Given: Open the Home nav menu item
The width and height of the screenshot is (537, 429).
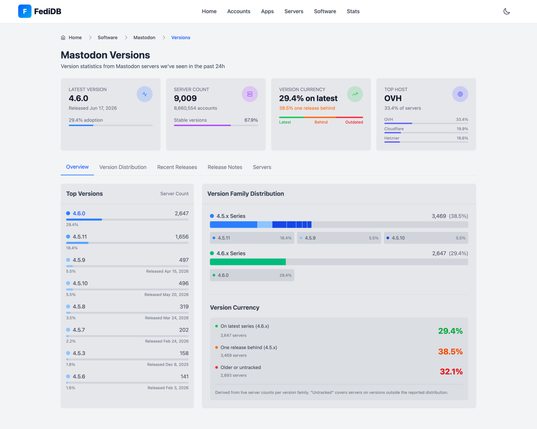Looking at the screenshot, I should point(209,11).
